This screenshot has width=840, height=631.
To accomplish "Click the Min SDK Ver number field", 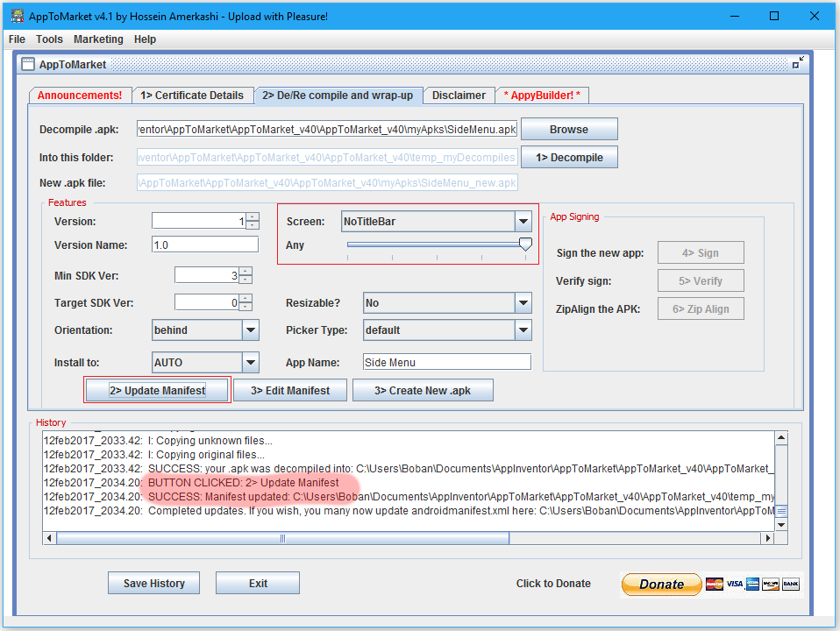I will [207, 275].
